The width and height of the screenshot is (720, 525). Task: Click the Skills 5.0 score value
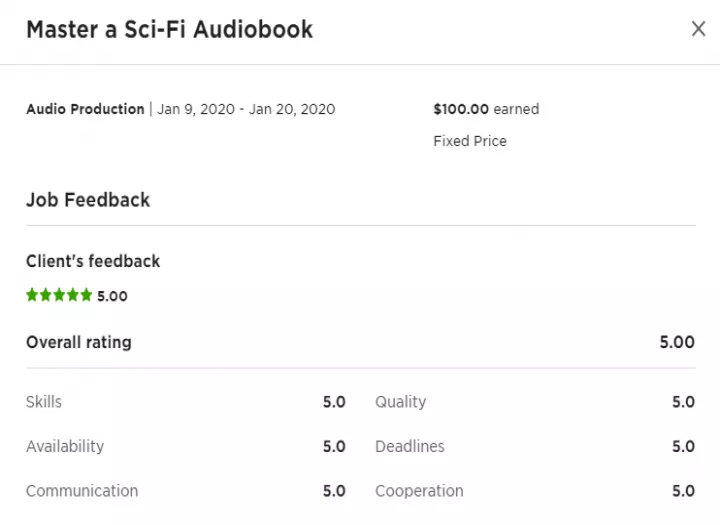click(x=334, y=402)
